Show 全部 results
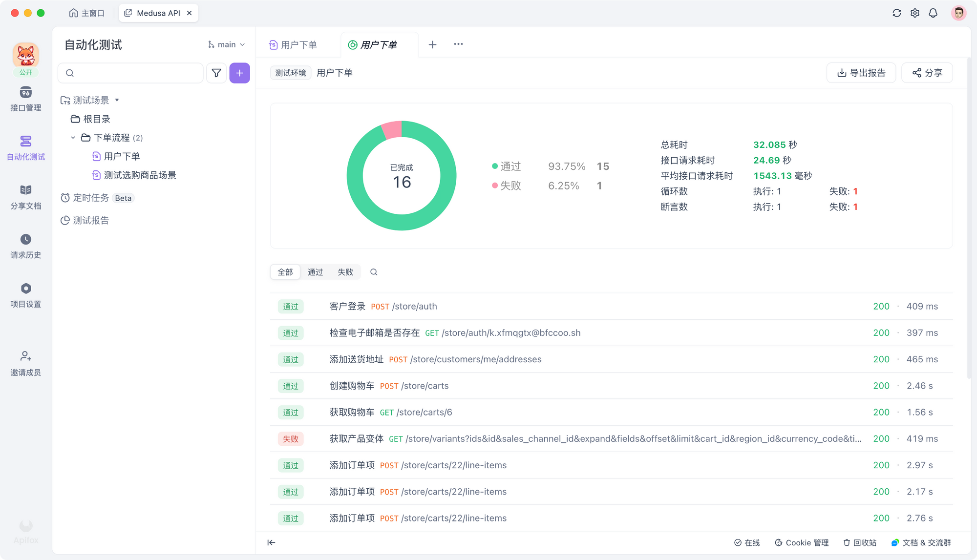 pos(285,272)
